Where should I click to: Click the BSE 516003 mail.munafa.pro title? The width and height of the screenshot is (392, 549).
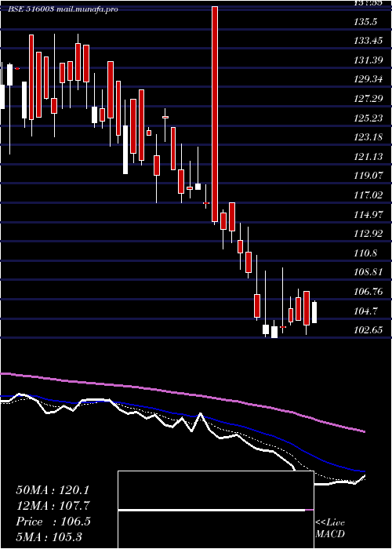click(x=63, y=9)
